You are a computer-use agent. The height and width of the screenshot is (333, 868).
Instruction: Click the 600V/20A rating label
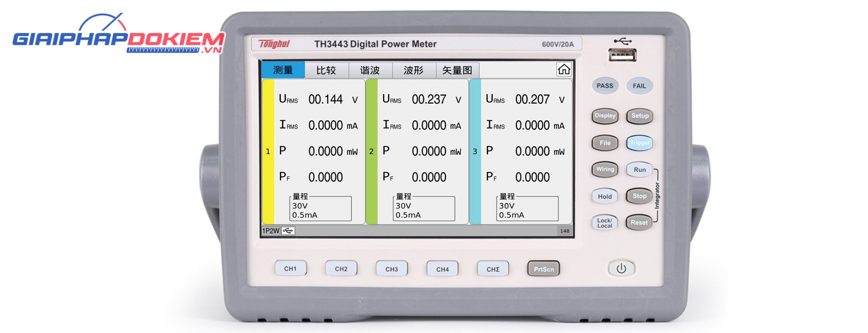tap(558, 44)
